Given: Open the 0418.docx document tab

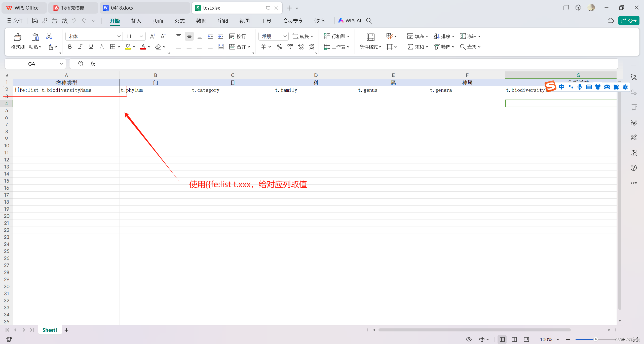Looking at the screenshot, I should coord(122,8).
